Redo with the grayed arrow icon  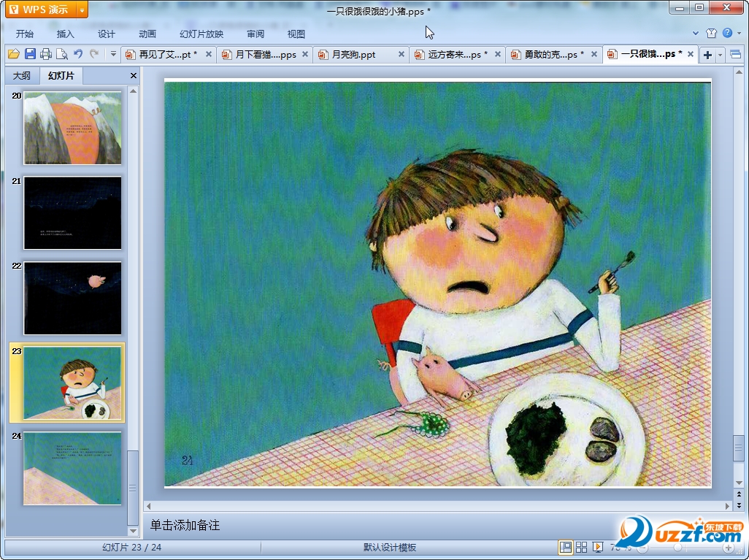(x=94, y=54)
